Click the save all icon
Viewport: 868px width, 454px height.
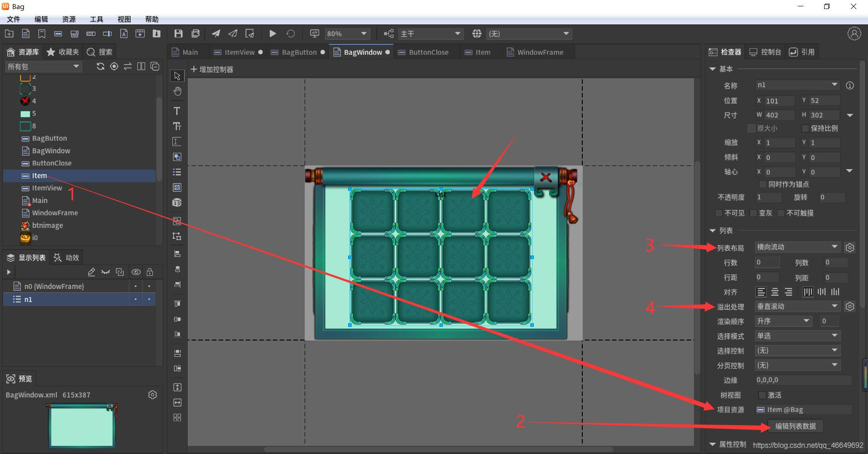tap(196, 34)
